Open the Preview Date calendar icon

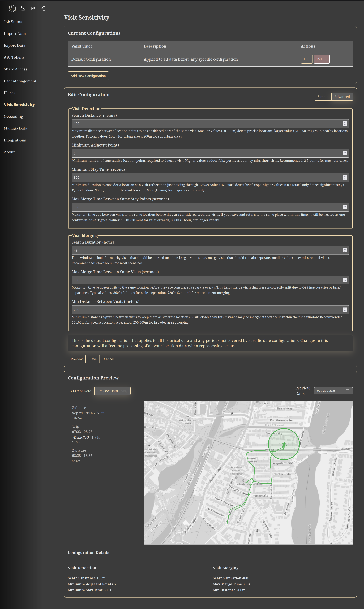click(347, 391)
